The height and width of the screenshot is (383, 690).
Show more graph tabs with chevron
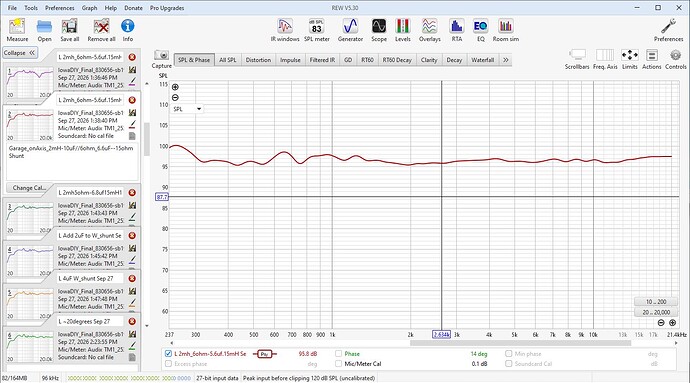[x=506, y=60]
